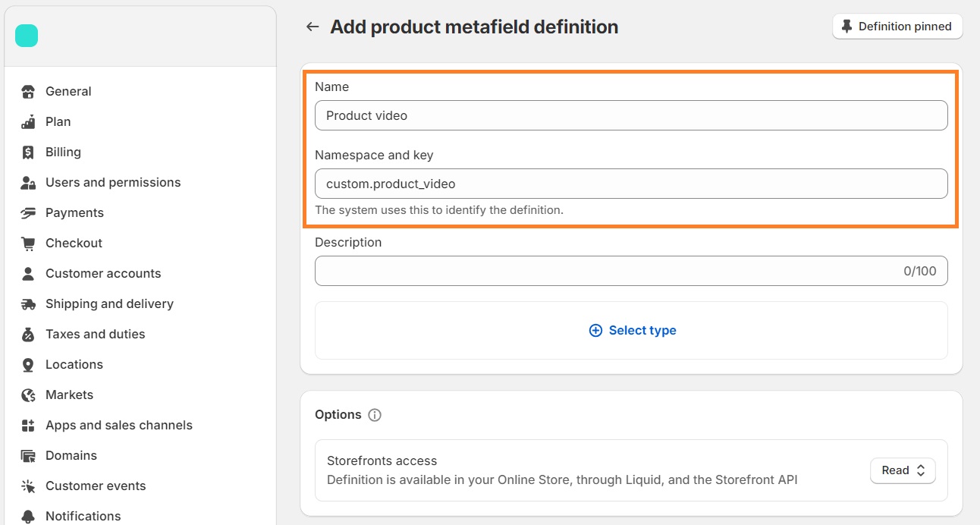The image size is (980, 525).
Task: Click the empty Description field
Action: (x=631, y=271)
